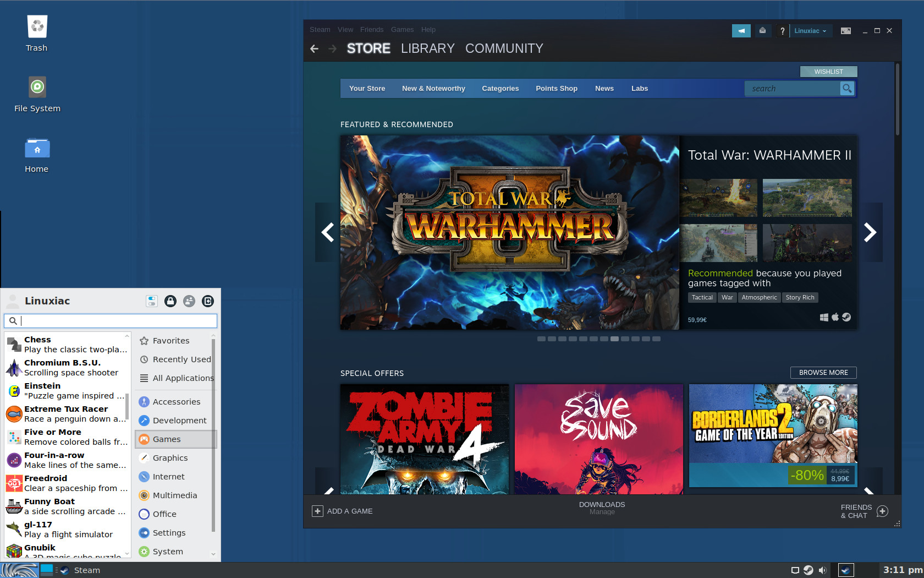The image size is (924, 578).
Task: Click the Steam store page vertical scrollbar
Action: 897,99
